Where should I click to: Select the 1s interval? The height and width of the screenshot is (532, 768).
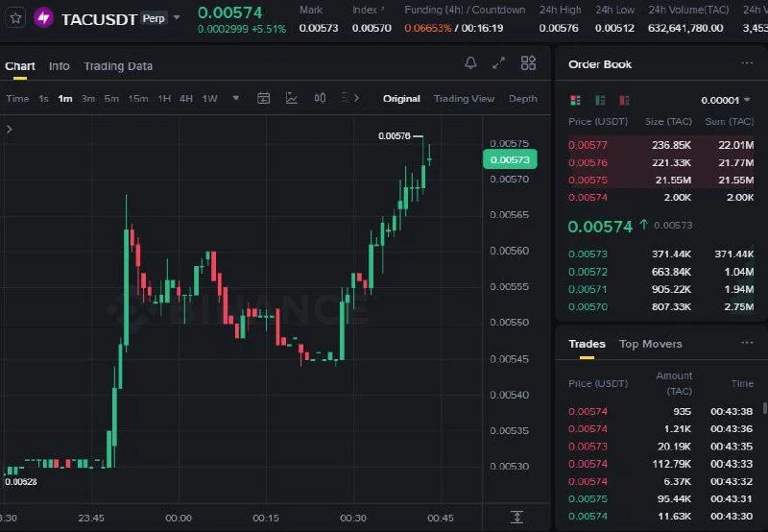tap(43, 99)
